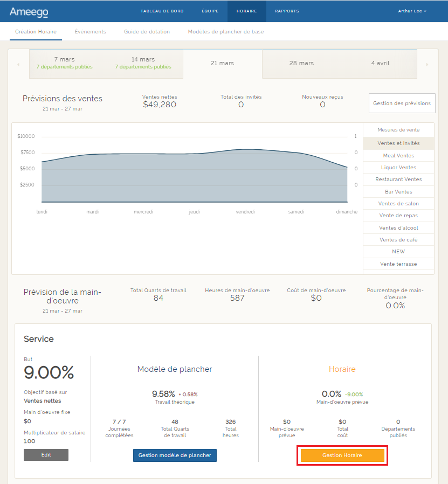
Task: Open Gestion modèle de plancher
Action: [175, 455]
